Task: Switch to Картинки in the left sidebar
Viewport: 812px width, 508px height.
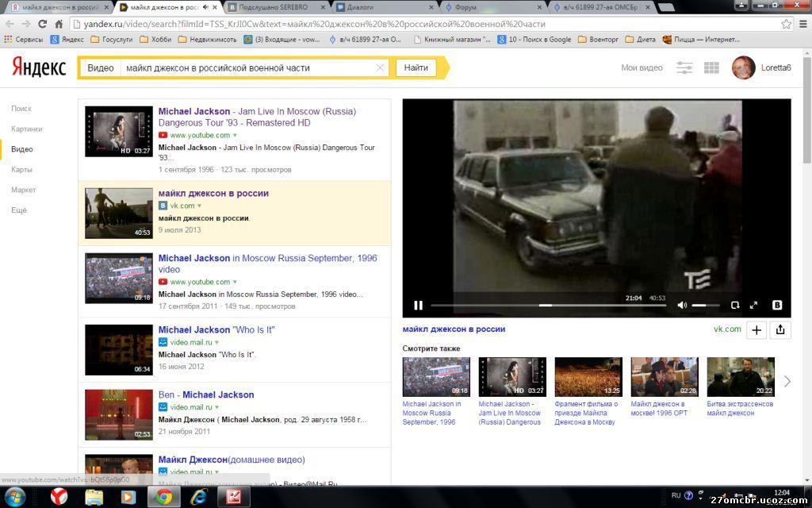Action: coord(26,129)
